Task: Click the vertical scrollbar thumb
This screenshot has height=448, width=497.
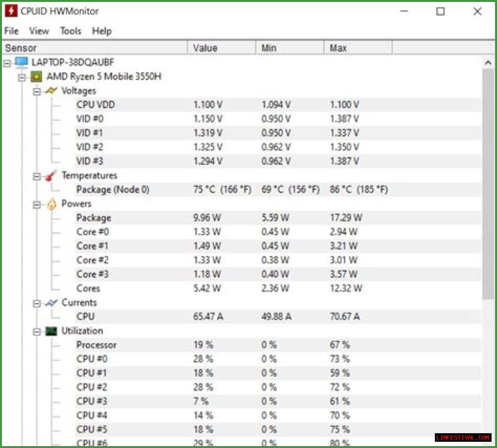Action: [x=488, y=183]
